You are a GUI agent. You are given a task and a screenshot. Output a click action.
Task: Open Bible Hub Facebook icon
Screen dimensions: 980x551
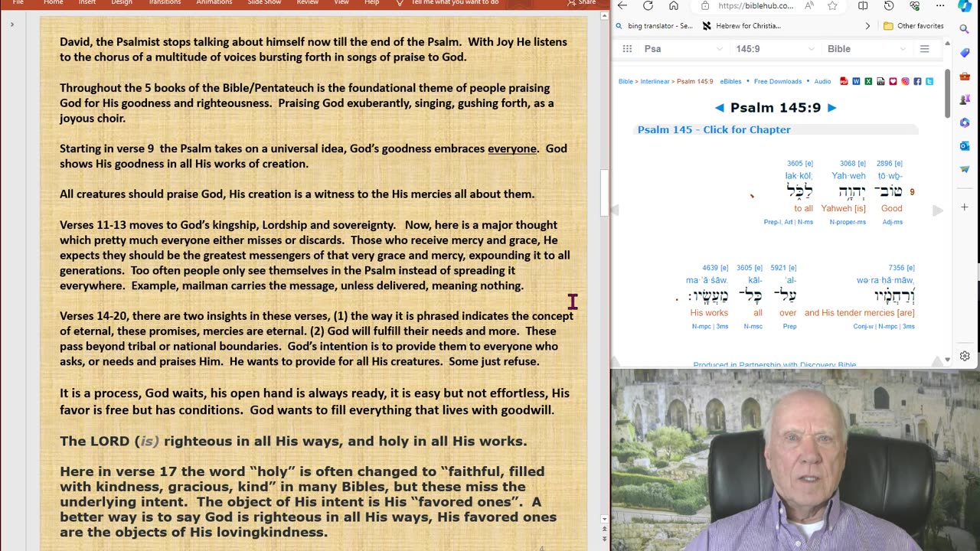[x=917, y=81]
